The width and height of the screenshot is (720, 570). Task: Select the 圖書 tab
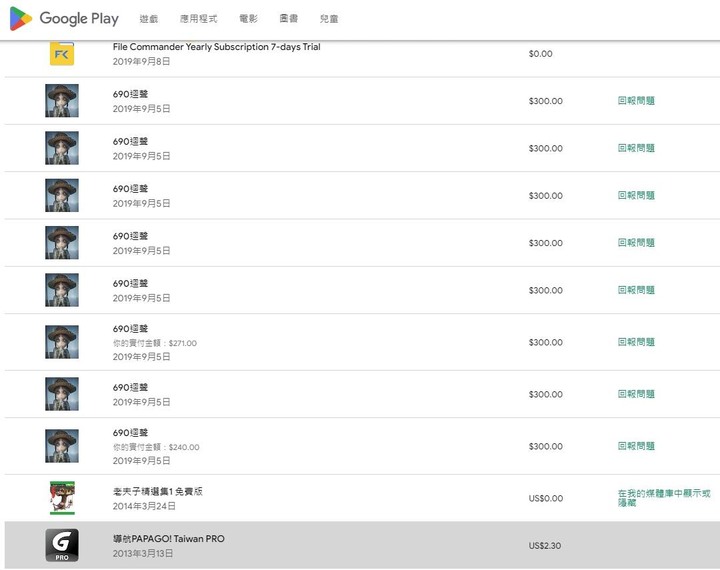coord(288,19)
